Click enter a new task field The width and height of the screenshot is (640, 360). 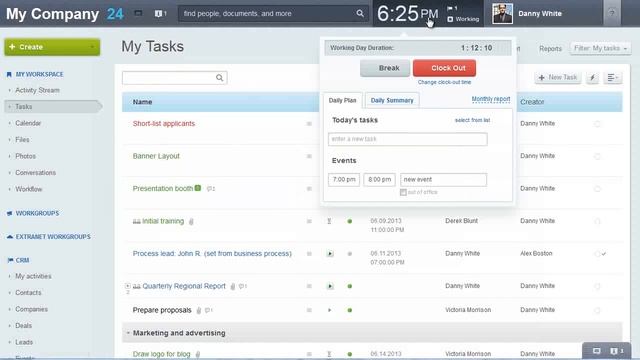point(407,139)
